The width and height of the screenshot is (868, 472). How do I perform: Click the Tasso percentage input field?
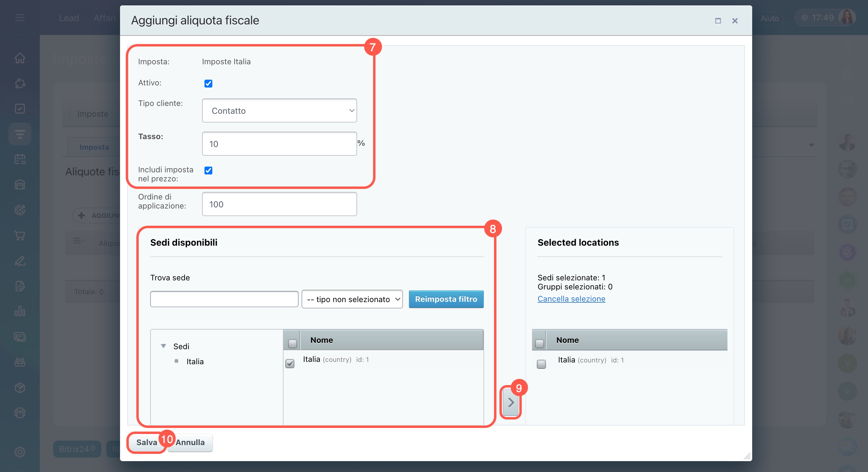pyautogui.click(x=279, y=144)
